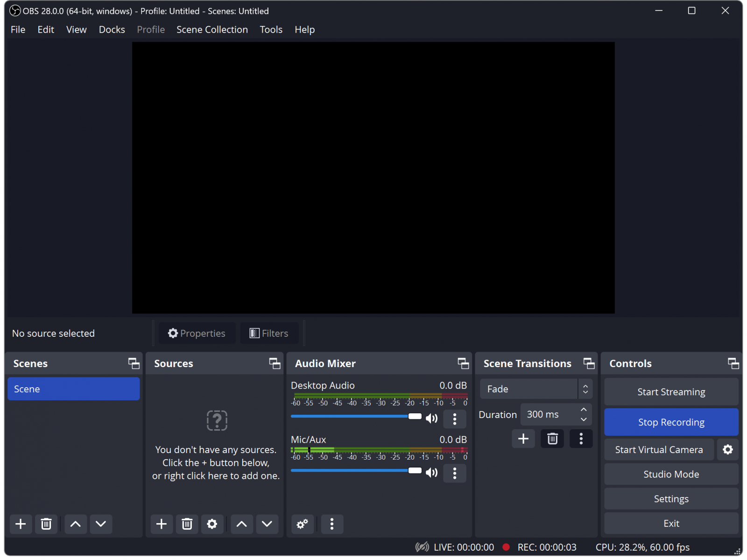Screen dimensions: 747x560
Task: Open the Profile menu
Action: pos(151,29)
